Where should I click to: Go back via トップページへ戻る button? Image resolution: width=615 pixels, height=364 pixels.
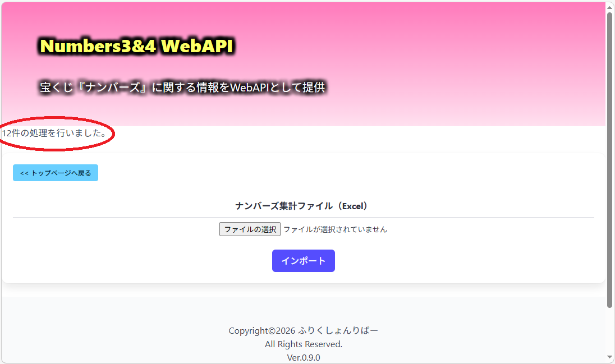[56, 173]
